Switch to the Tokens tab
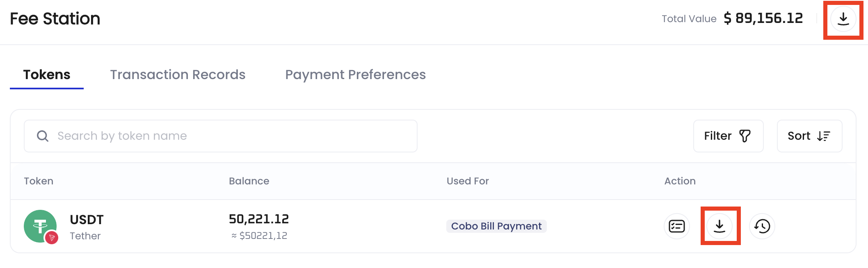The height and width of the screenshot is (268, 868). tap(47, 75)
